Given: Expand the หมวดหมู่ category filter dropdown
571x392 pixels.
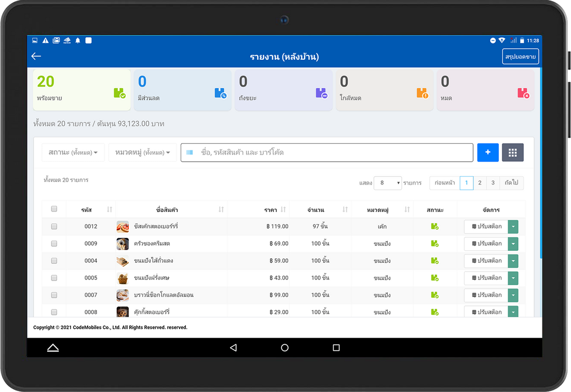Looking at the screenshot, I should tap(143, 152).
